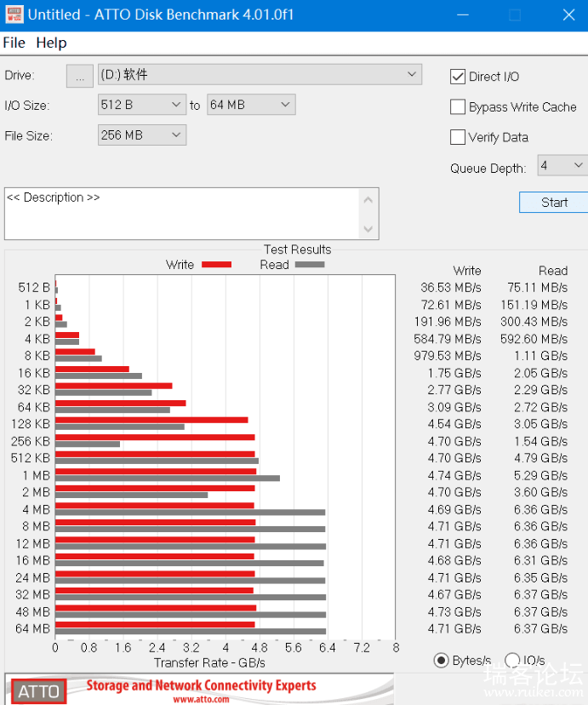Click the 4.73 GB/s write value
This screenshot has height=705, width=588.
[x=454, y=612]
